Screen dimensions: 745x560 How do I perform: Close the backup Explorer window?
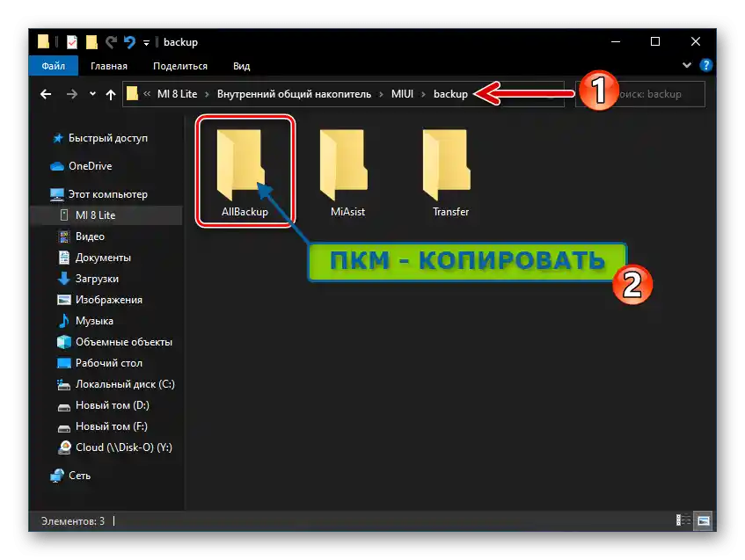point(696,42)
